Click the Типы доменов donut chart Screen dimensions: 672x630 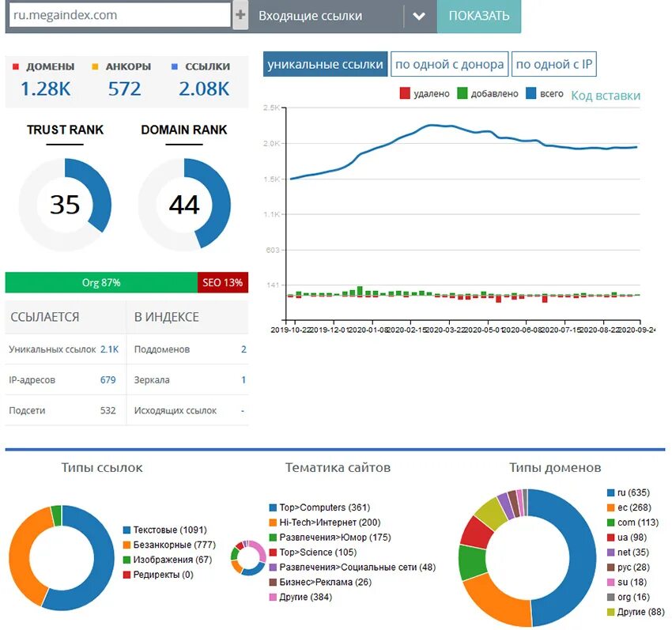click(x=527, y=557)
